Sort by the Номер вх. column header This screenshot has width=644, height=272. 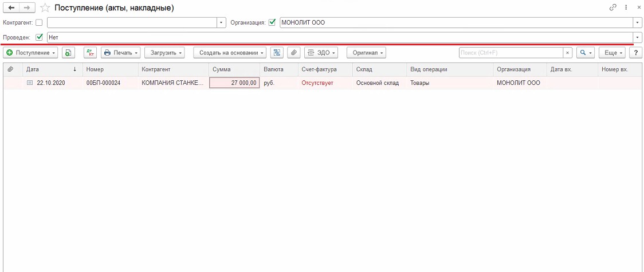click(x=619, y=69)
